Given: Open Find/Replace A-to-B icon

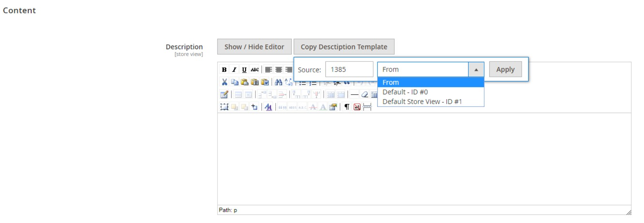Looking at the screenshot, I should [289, 82].
